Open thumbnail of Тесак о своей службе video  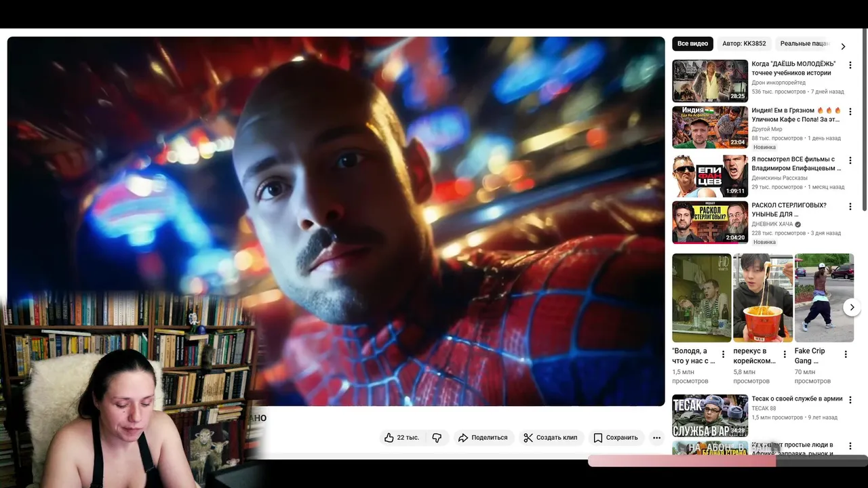[710, 415]
